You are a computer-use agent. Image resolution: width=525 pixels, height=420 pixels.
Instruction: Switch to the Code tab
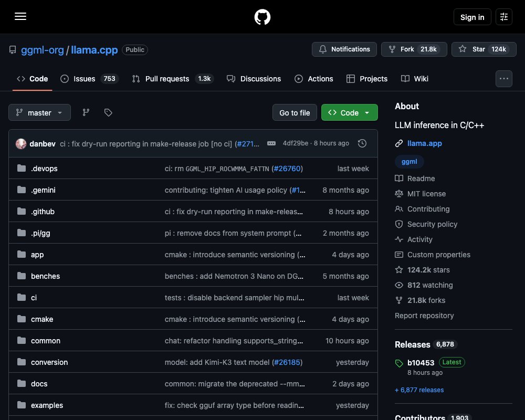click(33, 79)
